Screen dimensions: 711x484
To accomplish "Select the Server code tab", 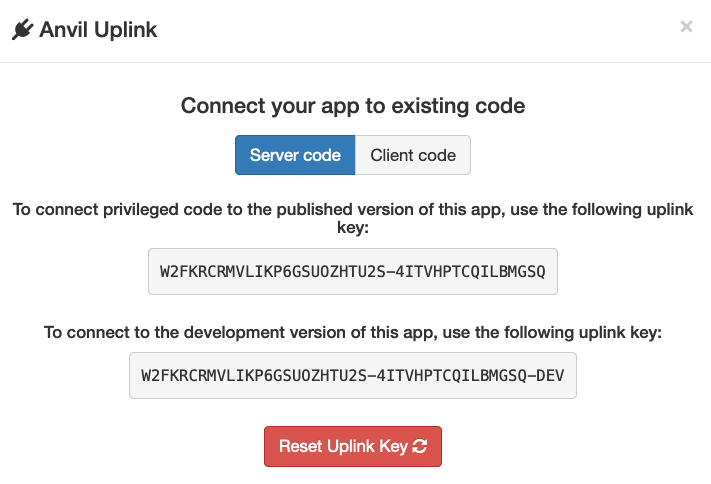I will click(295, 155).
